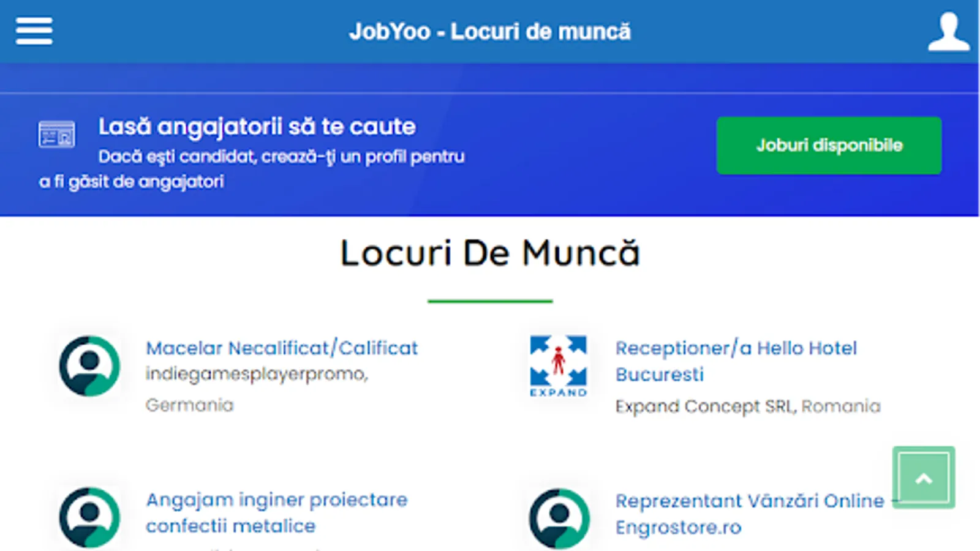Click avatar beside Angajam inginer proiectare listing
The width and height of the screenshot is (980, 551).
click(89, 517)
